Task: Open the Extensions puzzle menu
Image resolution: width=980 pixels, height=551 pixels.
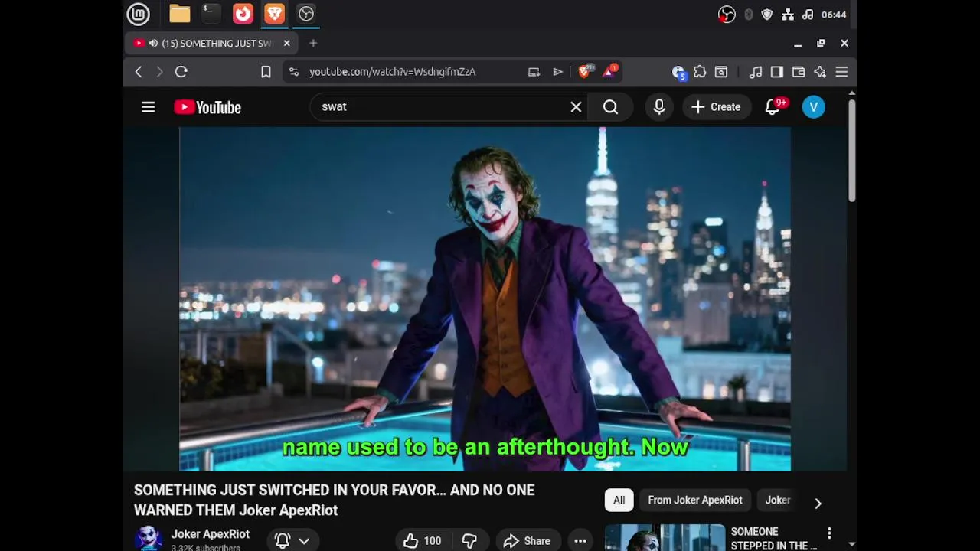Action: pyautogui.click(x=700, y=72)
